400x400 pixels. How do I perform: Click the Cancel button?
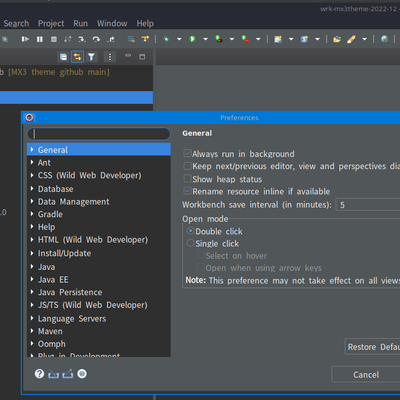(366, 375)
